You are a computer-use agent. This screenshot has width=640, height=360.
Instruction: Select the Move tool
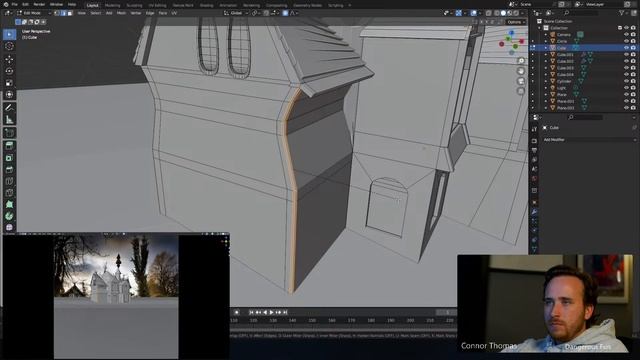(x=9, y=59)
